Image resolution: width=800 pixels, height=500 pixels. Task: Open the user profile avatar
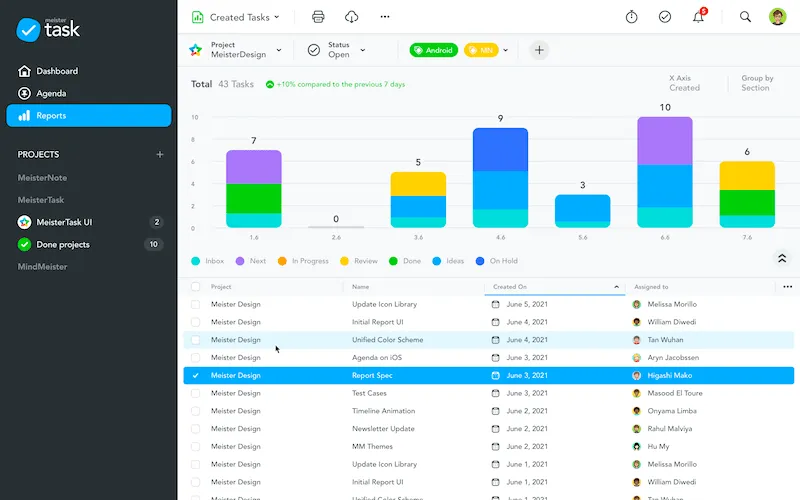tap(778, 17)
